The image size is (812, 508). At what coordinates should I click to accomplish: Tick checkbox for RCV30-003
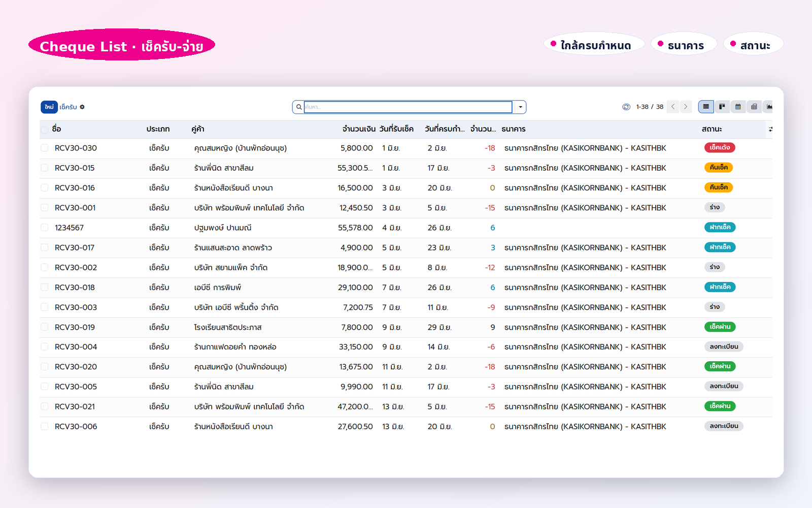click(x=45, y=307)
